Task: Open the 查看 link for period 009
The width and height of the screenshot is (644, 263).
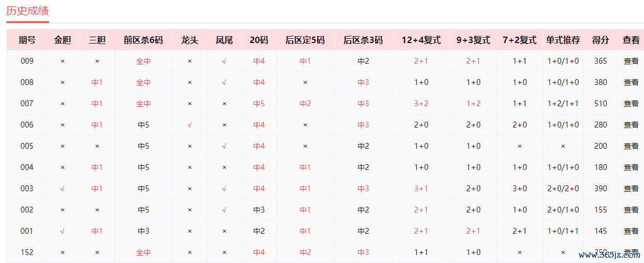Action: point(631,61)
